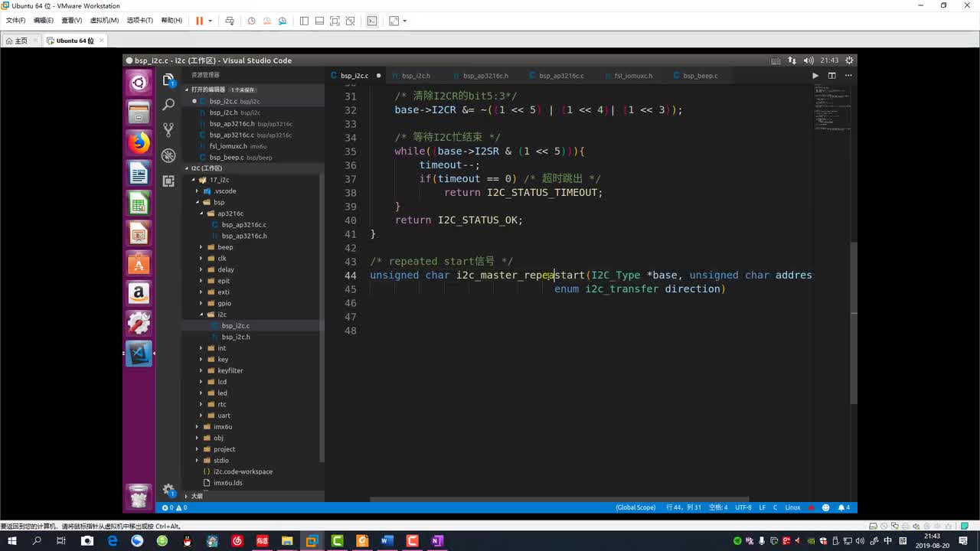Open Ubuntu dash search icon

(139, 83)
